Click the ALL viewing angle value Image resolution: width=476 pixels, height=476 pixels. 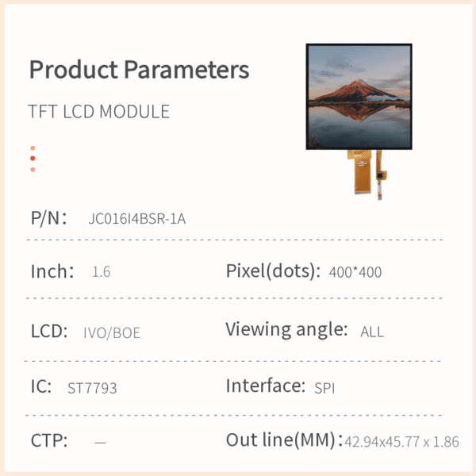click(372, 332)
